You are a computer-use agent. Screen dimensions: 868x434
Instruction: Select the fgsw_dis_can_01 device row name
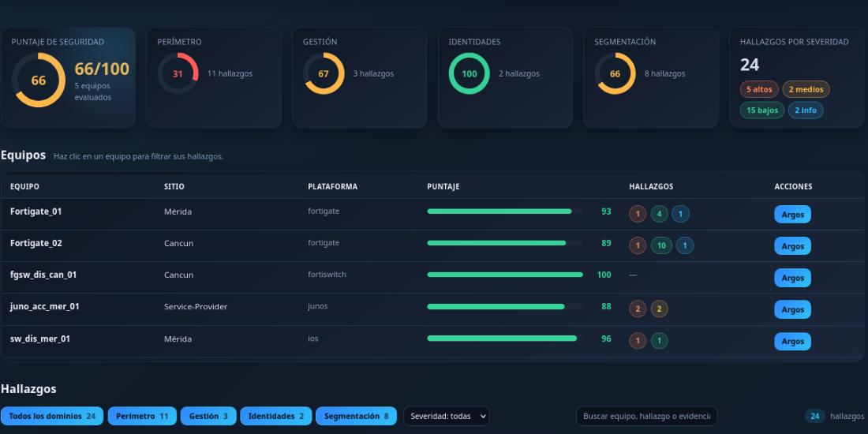43,275
